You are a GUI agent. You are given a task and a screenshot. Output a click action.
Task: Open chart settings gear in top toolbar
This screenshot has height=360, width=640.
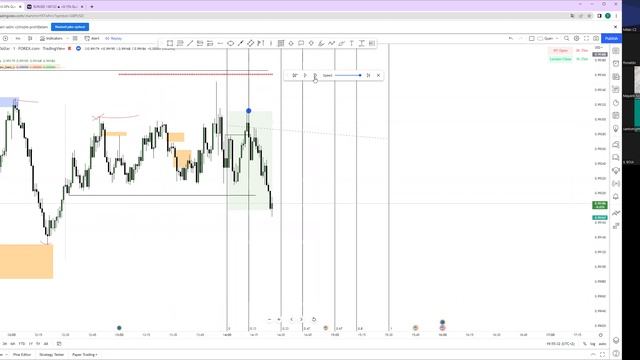(x=576, y=38)
